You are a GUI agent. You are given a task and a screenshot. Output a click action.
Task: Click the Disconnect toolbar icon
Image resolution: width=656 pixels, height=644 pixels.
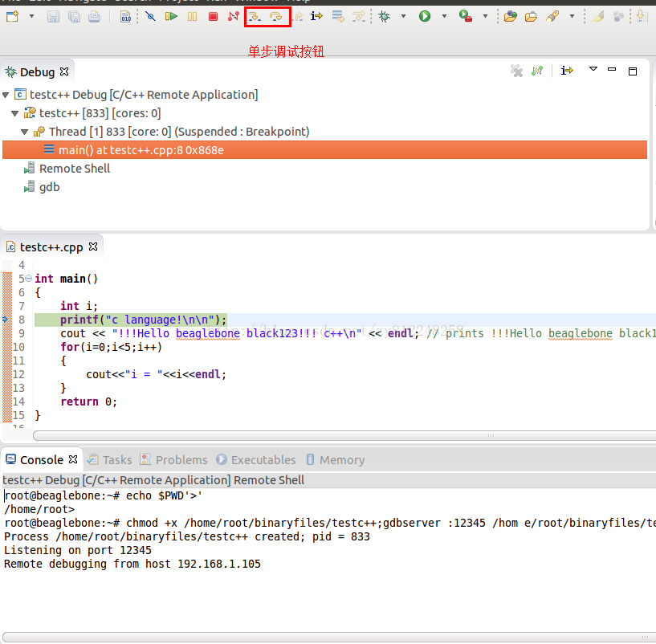coord(234,16)
